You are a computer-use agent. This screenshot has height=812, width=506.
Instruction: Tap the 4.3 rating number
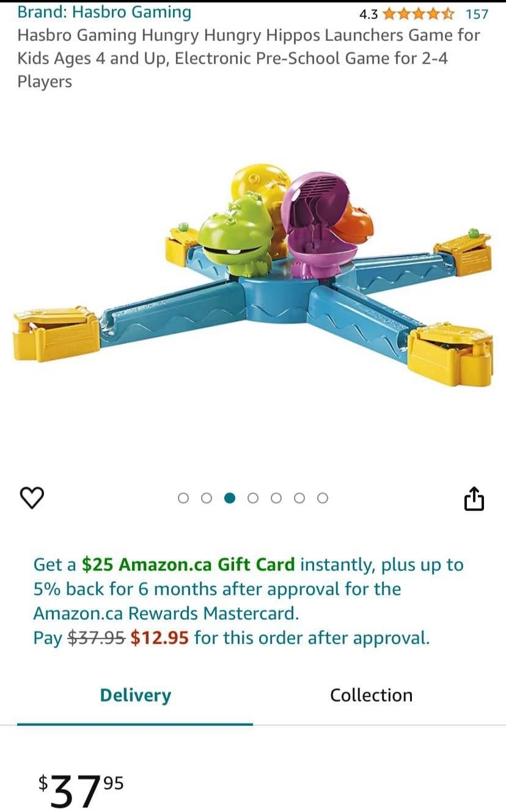click(x=369, y=13)
